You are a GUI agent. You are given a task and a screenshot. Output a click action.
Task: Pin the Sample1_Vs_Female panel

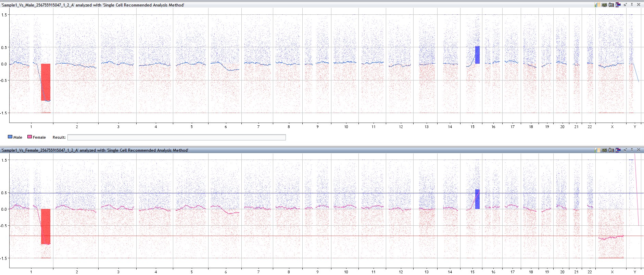(632, 150)
